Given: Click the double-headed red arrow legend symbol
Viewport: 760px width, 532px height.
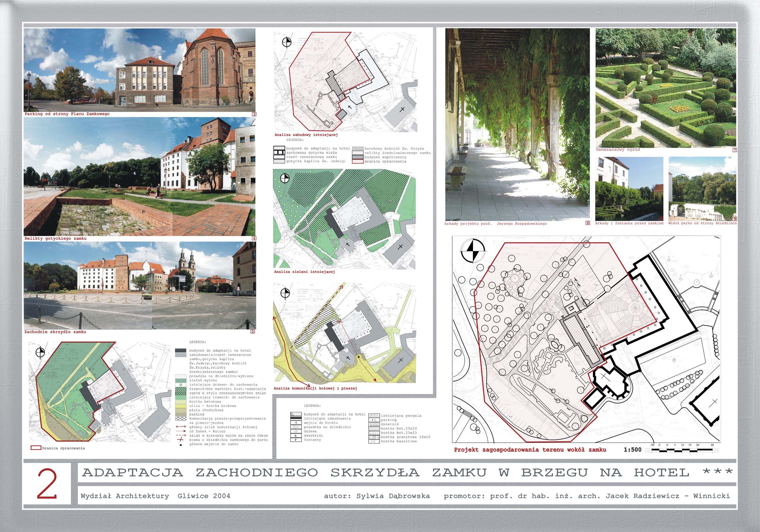Looking at the screenshot, I should (x=181, y=427).
